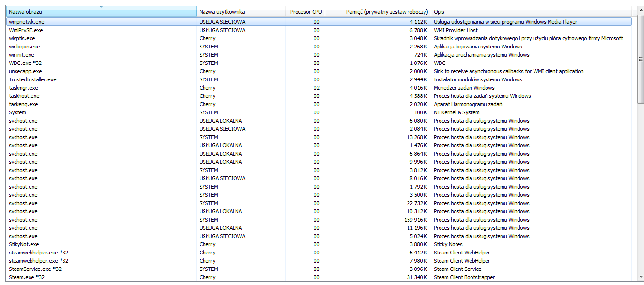Click the Nazwa użytkownika column header

tap(222, 12)
